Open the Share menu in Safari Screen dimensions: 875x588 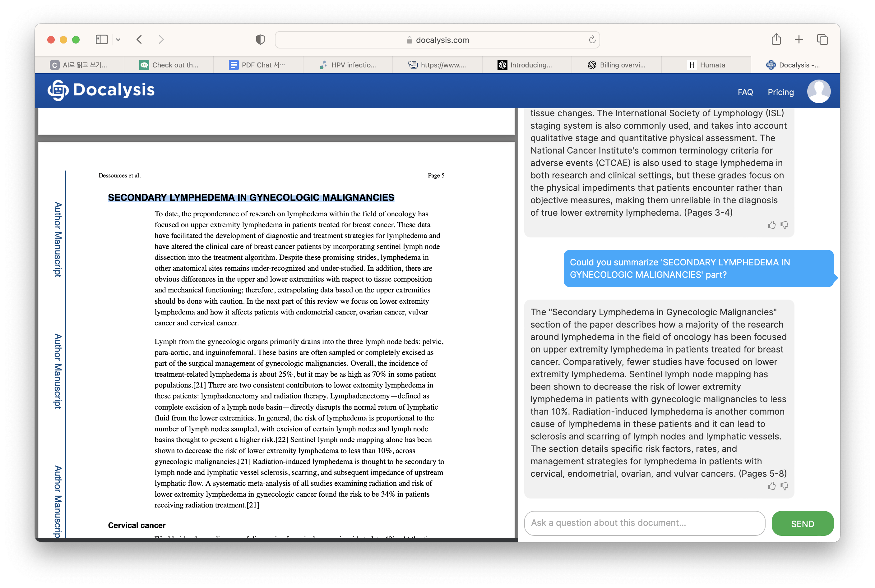click(x=776, y=39)
